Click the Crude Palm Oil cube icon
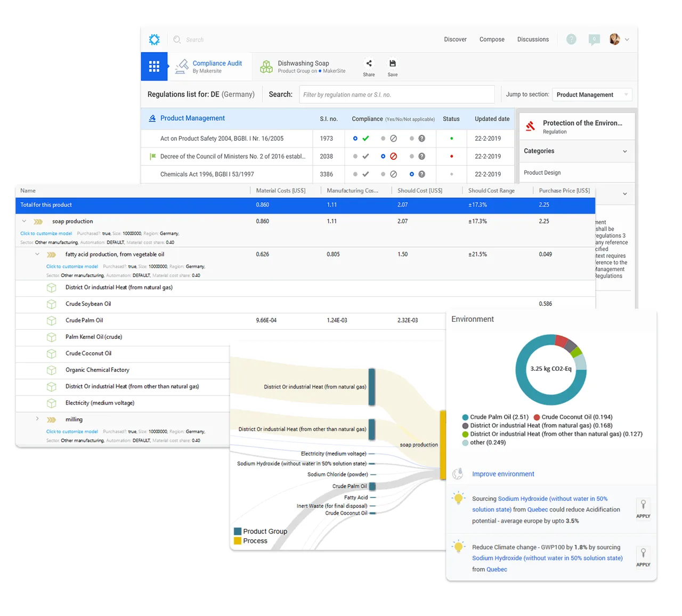 [52, 321]
